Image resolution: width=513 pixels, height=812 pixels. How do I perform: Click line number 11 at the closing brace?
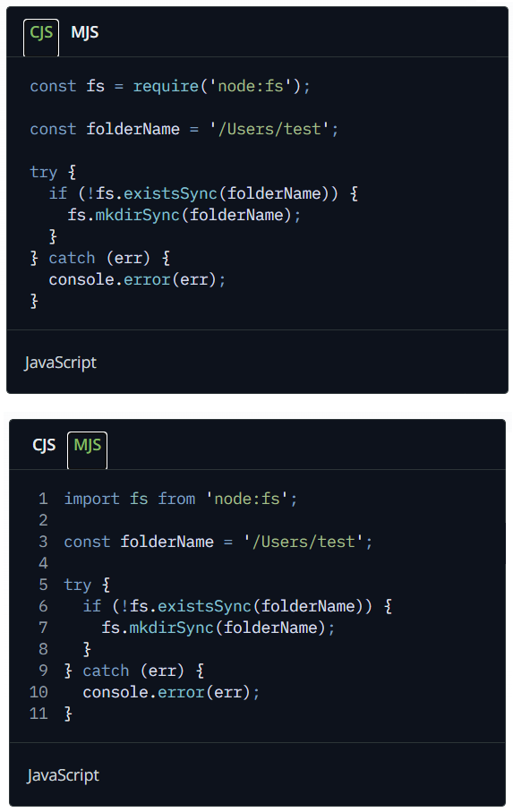click(x=38, y=714)
